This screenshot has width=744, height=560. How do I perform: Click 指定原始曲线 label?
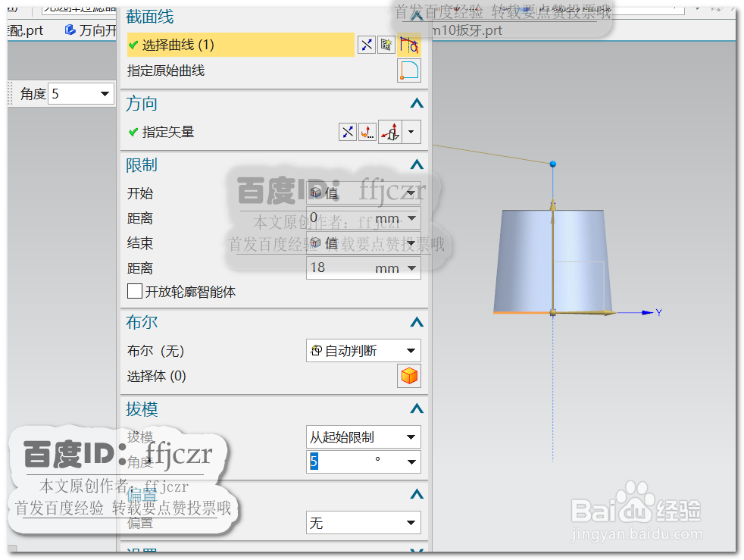click(166, 70)
